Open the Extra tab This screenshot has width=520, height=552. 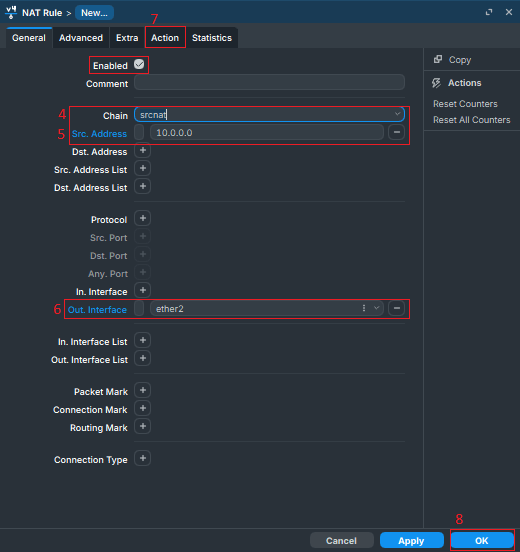(x=127, y=38)
